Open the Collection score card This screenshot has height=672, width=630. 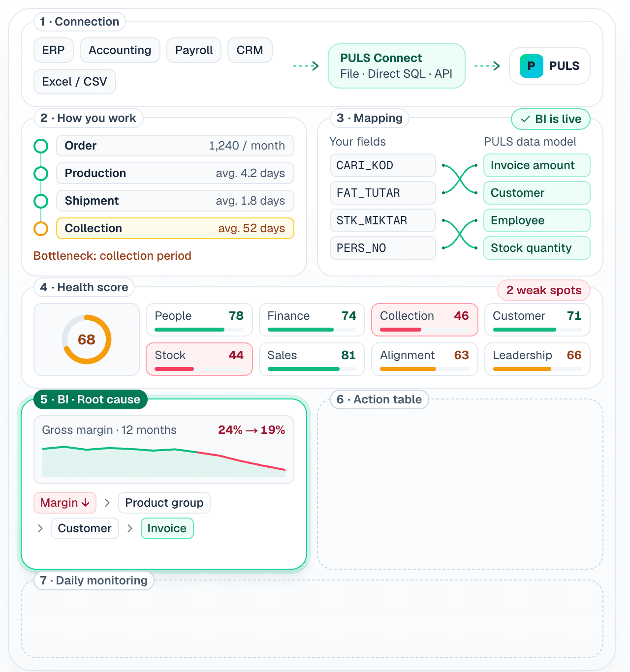click(425, 320)
